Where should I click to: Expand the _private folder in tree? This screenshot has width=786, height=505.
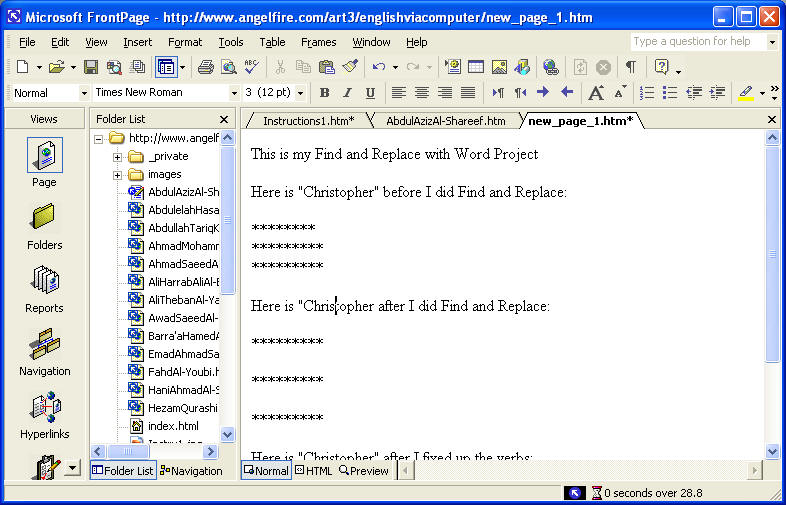click(x=117, y=156)
